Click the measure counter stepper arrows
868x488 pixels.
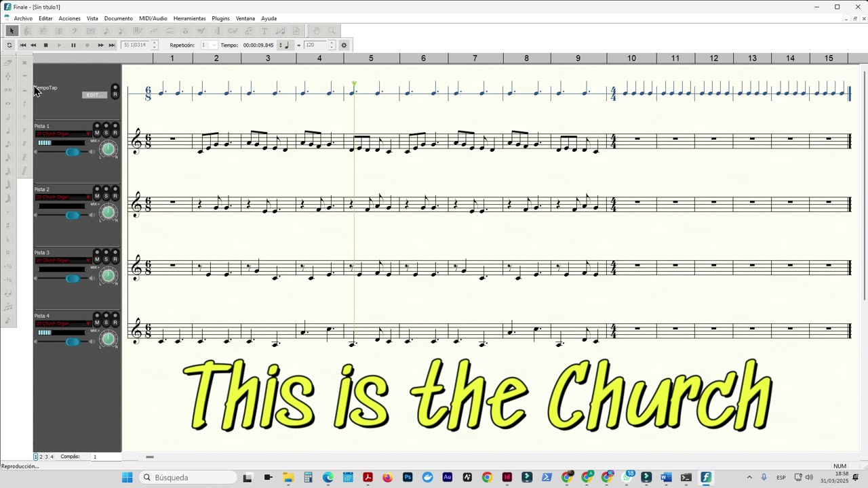pyautogui.click(x=154, y=45)
